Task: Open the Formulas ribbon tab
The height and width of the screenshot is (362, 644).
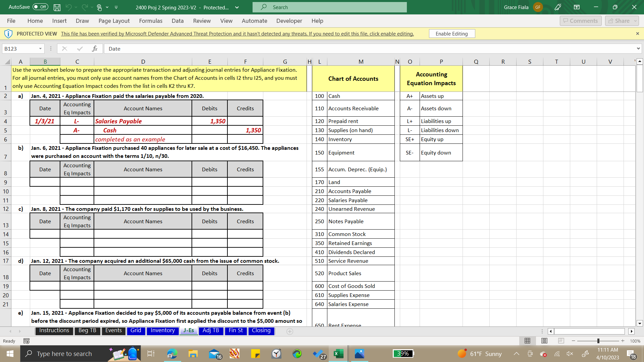Action: point(150,21)
